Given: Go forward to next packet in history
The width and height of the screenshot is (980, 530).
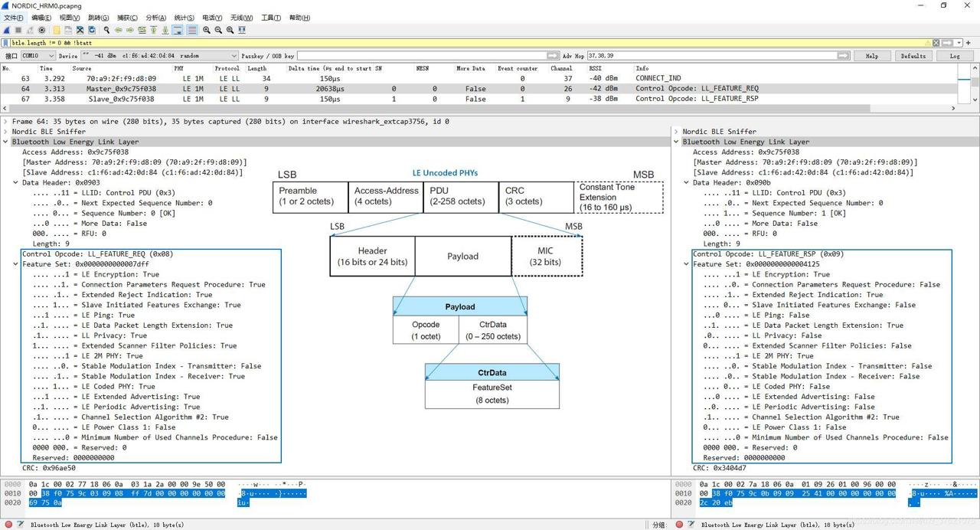Looking at the screenshot, I should (130, 30).
